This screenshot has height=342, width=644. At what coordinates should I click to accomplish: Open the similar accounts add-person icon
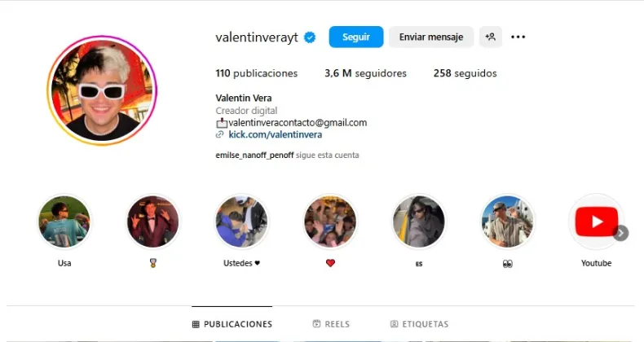pyautogui.click(x=491, y=37)
